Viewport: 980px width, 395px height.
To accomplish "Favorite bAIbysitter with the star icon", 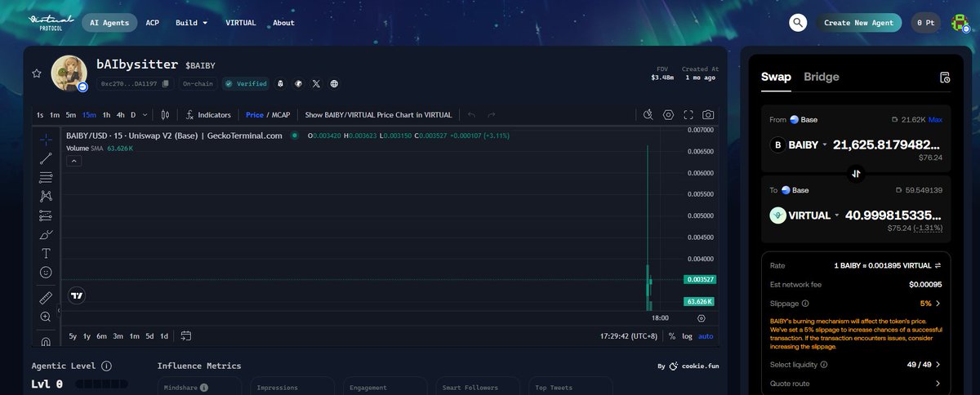I will [x=37, y=73].
